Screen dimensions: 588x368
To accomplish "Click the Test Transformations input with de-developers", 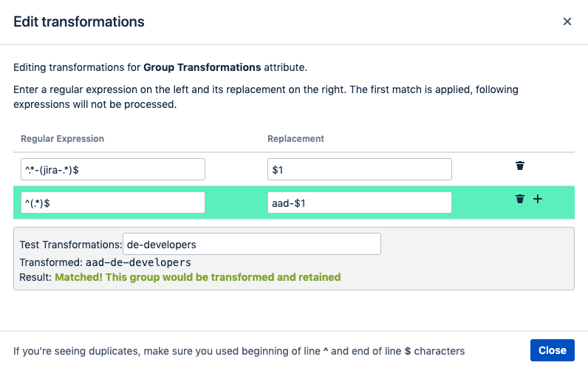I will click(x=252, y=244).
